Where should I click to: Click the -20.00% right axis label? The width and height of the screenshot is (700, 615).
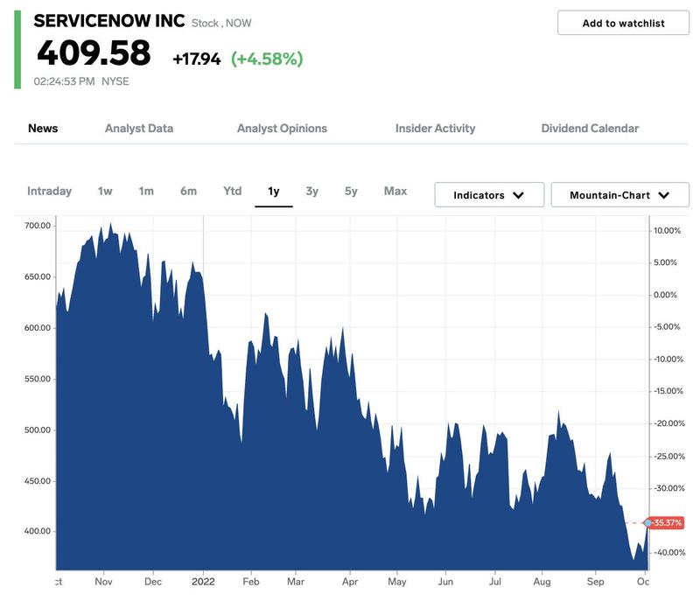click(x=669, y=423)
